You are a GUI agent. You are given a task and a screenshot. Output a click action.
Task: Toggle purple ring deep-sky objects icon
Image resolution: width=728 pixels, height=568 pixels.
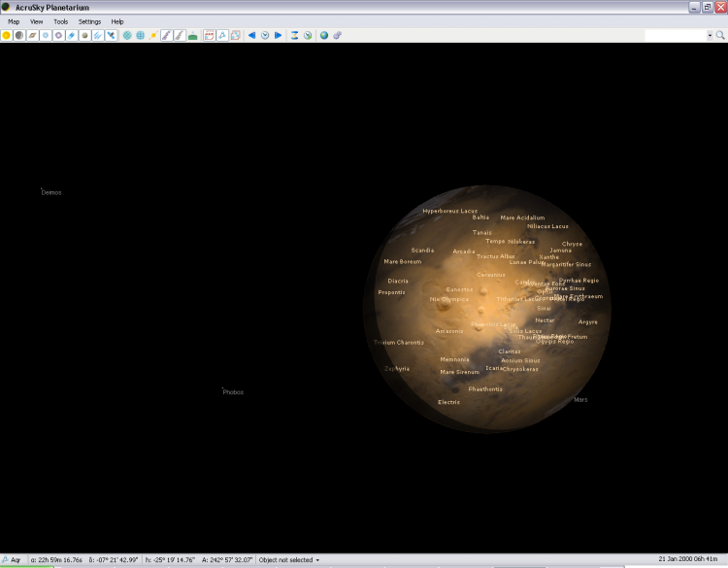[58, 35]
